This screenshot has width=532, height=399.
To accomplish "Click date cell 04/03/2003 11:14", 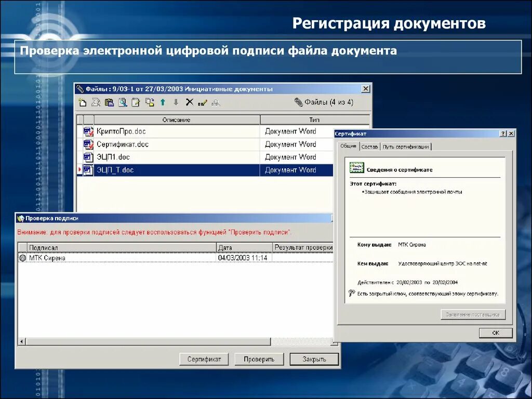I will [x=243, y=258].
